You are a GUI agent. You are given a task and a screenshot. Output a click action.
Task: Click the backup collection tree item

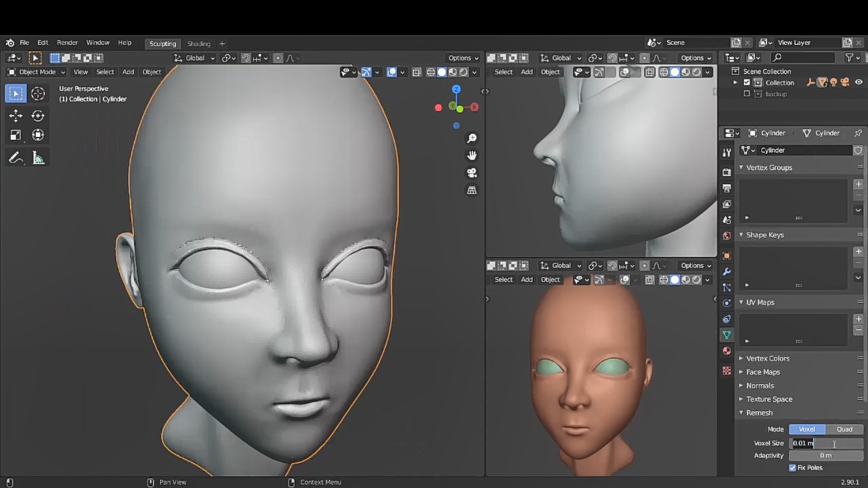[x=775, y=94]
